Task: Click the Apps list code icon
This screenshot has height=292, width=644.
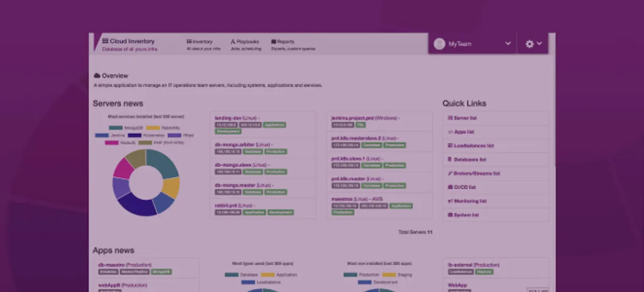Action: pyautogui.click(x=450, y=132)
